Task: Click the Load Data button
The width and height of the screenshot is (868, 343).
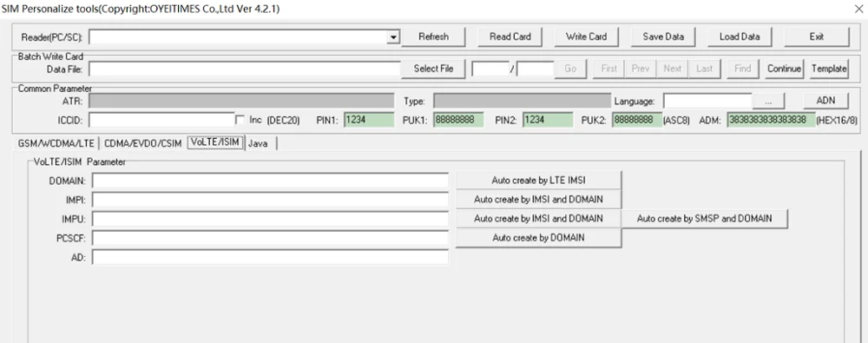Action: click(740, 36)
